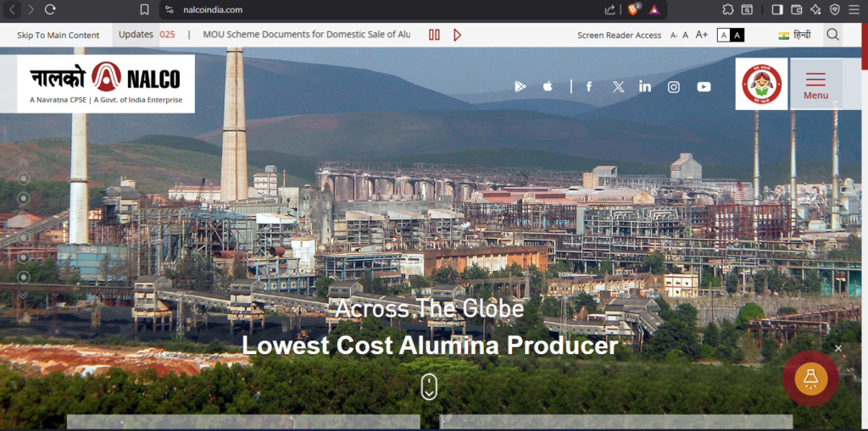Viewport: 868px width, 431px height.
Task: Click the Apple App Store icon
Action: (548, 86)
